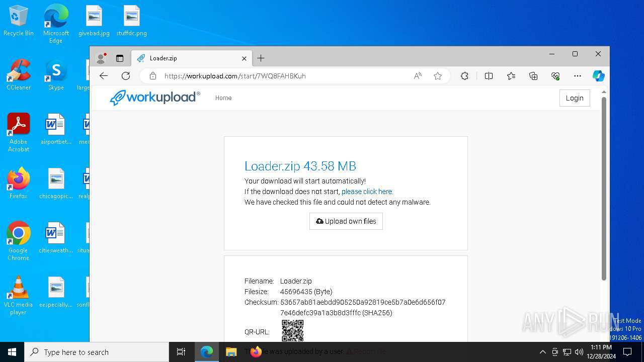Click Firefox icon in taskbar

point(256,352)
